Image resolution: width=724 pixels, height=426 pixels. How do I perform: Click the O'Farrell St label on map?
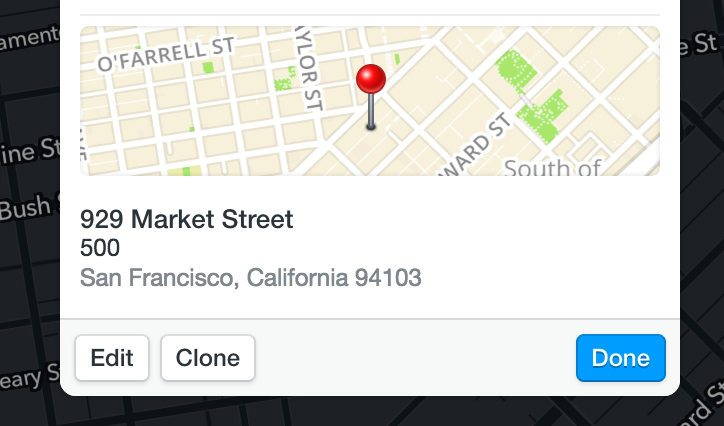(x=166, y=54)
